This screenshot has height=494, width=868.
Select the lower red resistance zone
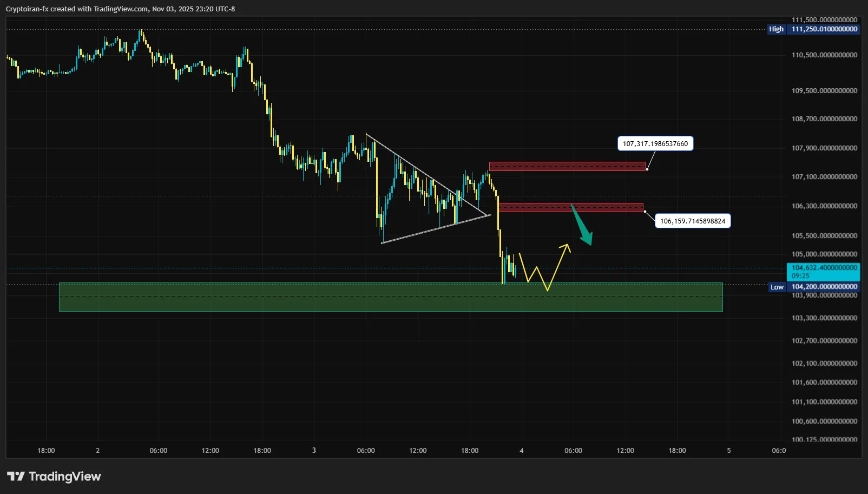(x=570, y=207)
